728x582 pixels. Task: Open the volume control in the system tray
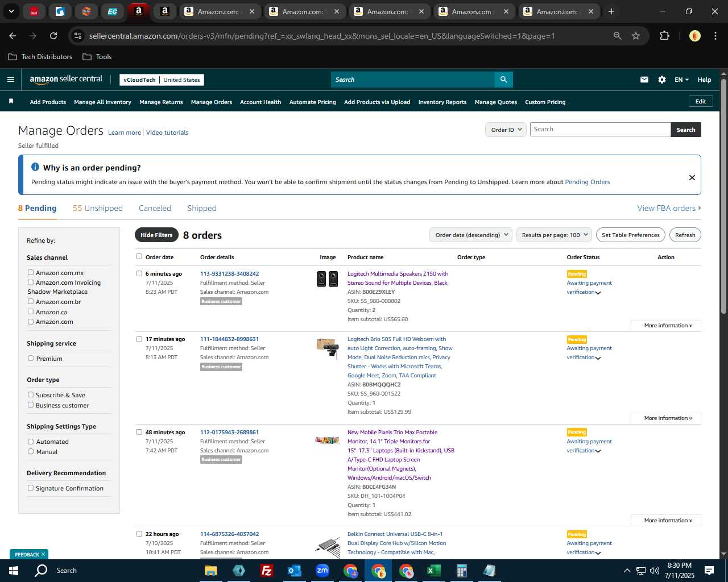click(x=655, y=571)
